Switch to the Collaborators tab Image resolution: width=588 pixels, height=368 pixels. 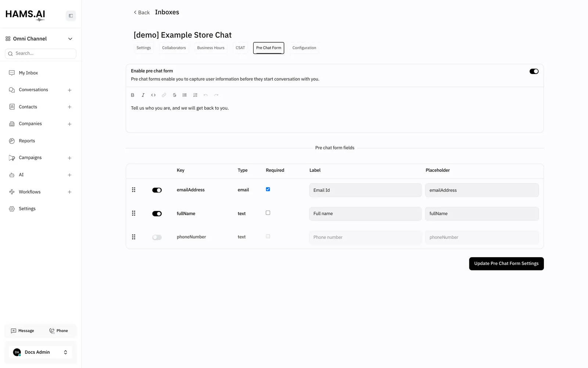pyautogui.click(x=174, y=48)
